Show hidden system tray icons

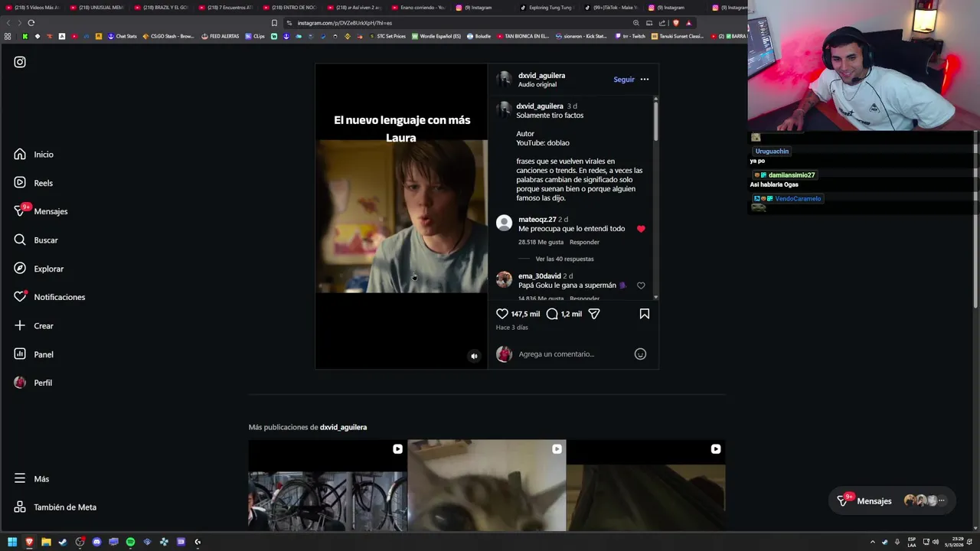(x=872, y=542)
